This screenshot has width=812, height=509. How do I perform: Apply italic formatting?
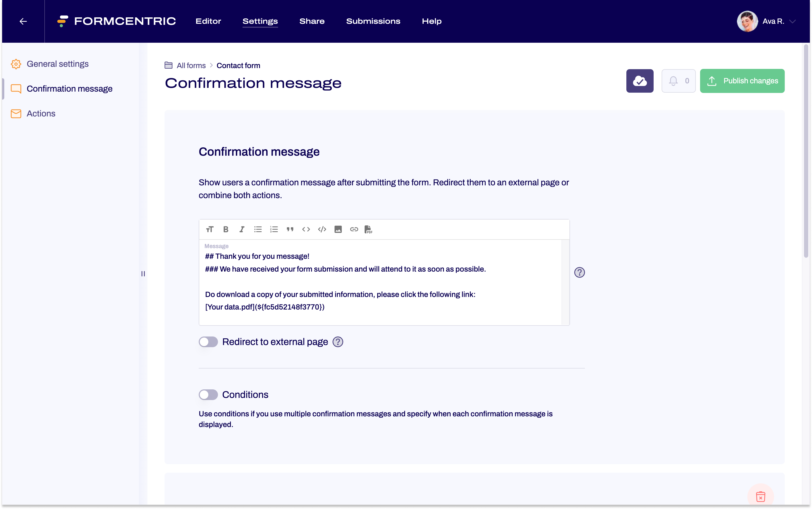point(242,229)
